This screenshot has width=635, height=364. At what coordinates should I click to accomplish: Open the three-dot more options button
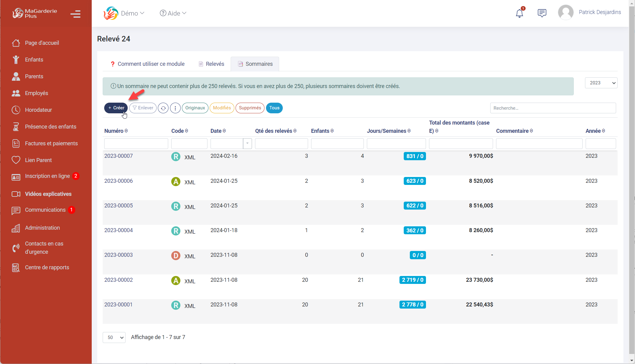coord(175,108)
